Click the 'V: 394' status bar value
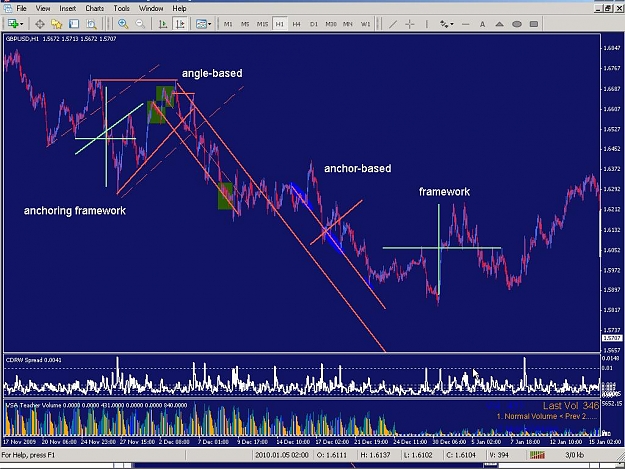Viewport: 625px width, 469px height. (498, 455)
